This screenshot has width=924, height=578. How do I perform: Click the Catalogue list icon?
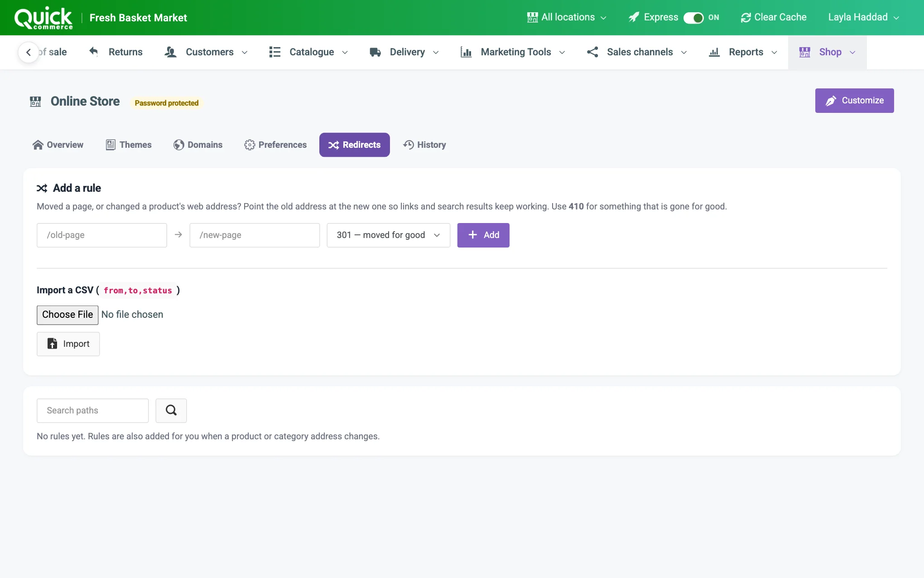(x=274, y=52)
